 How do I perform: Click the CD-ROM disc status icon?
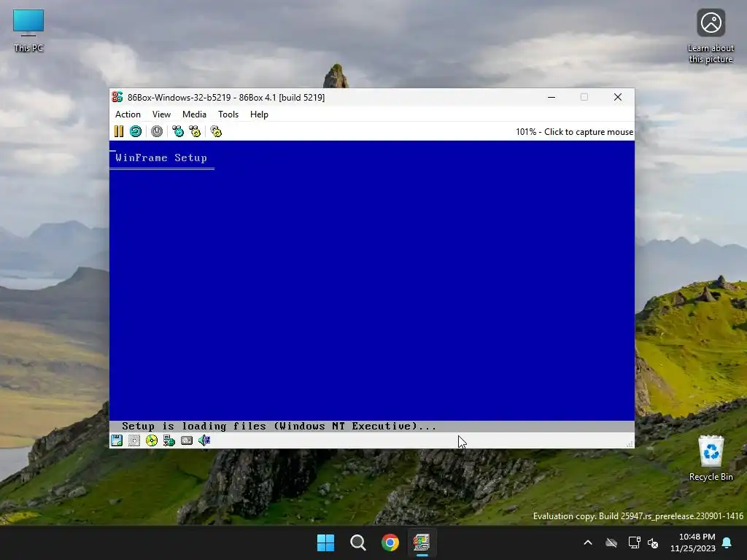[x=152, y=440]
